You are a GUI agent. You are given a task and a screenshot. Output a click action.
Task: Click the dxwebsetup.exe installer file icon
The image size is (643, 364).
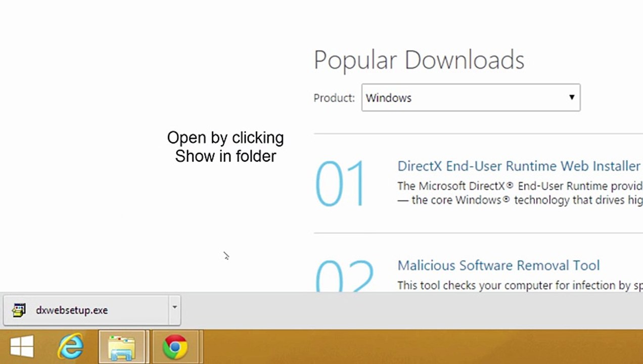(19, 310)
